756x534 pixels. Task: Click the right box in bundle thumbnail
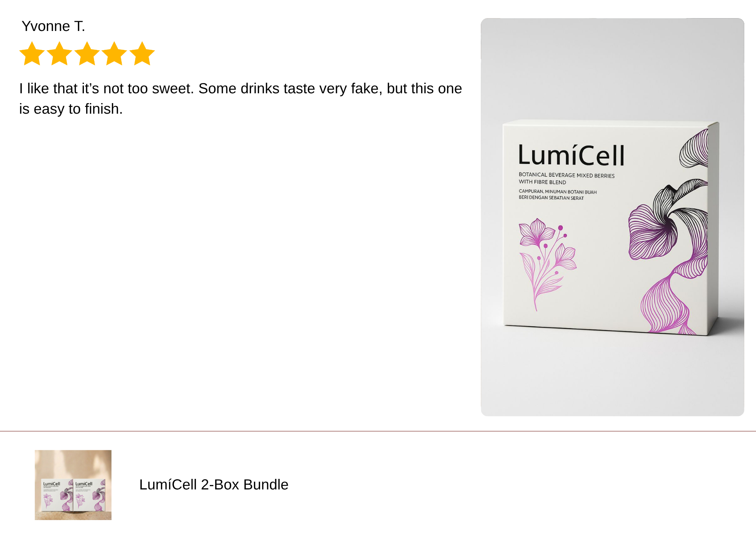coord(90,495)
